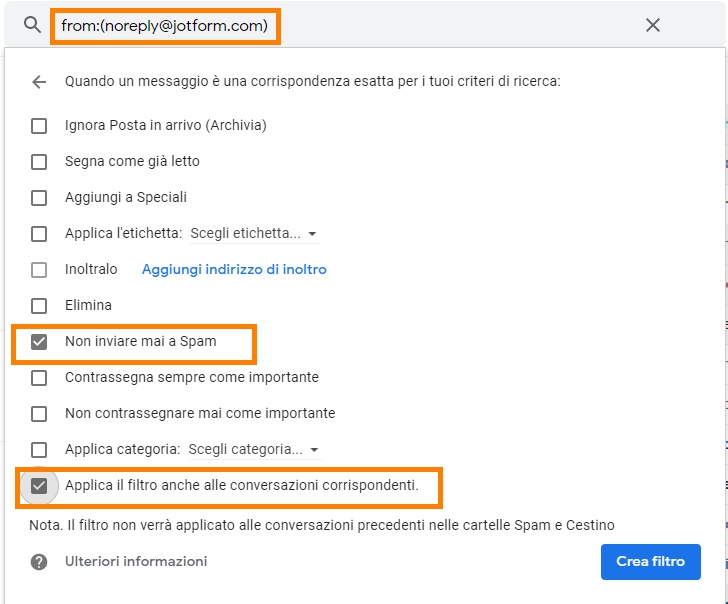
Task: Enable Ignora Posta in arrivo (Archivia)
Action: pyautogui.click(x=39, y=126)
